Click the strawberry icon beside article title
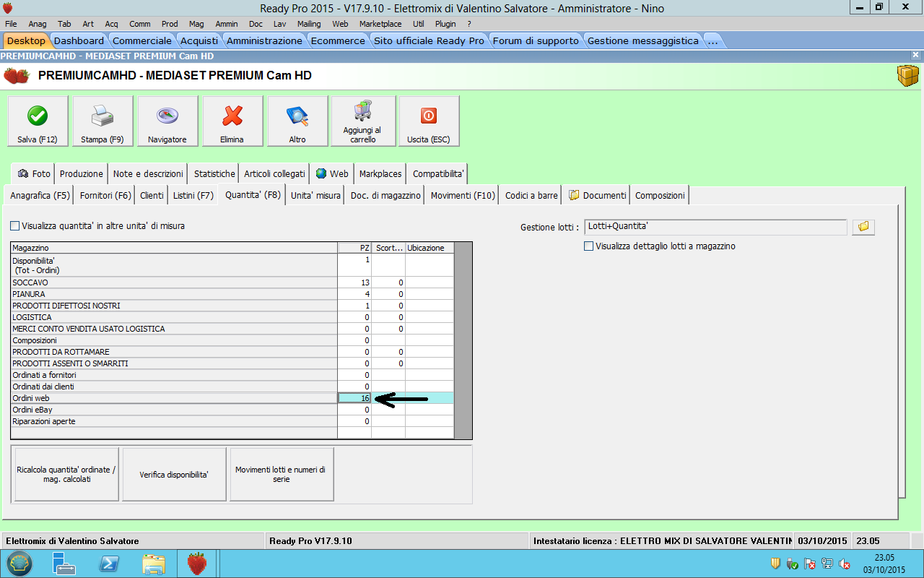This screenshot has height=578, width=924. tap(17, 75)
